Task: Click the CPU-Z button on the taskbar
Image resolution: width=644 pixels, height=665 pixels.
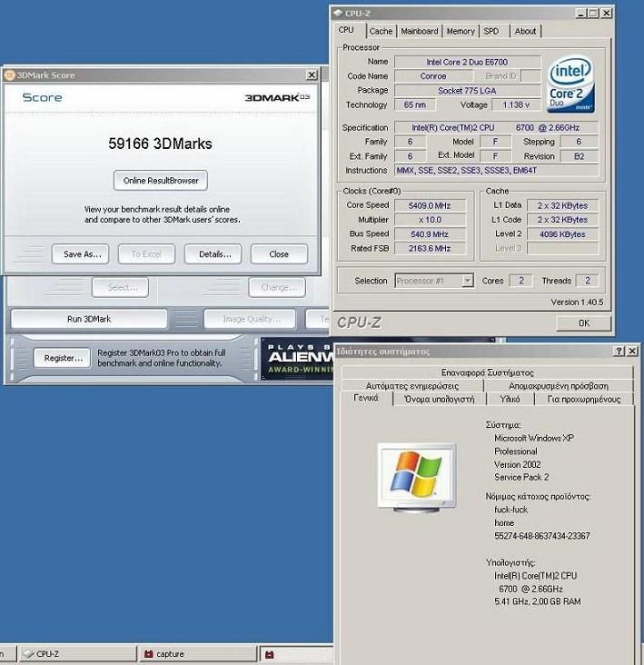Action: click(x=78, y=653)
